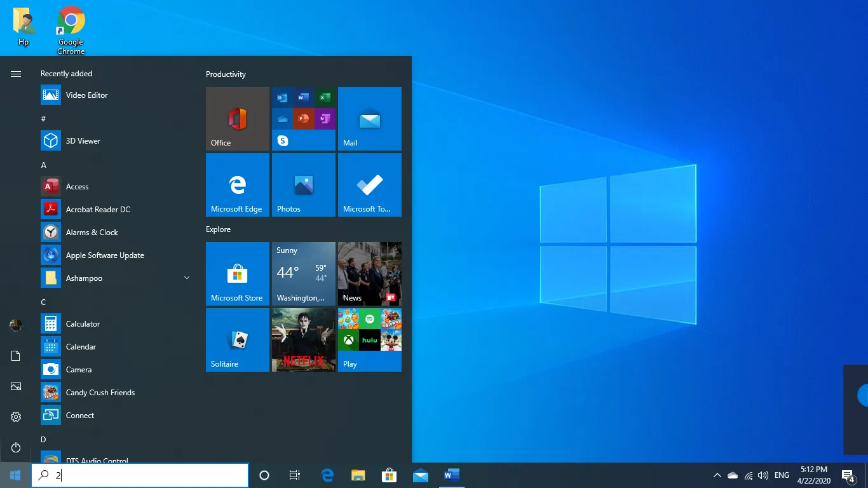Open Microsoft Store from the taskbar
The width and height of the screenshot is (868, 488).
(390, 475)
